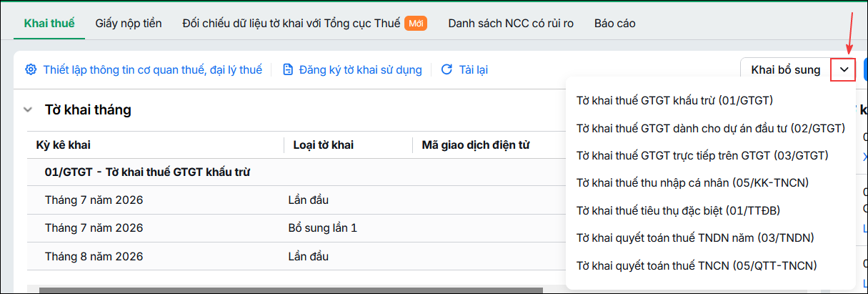Choose Tờ khai quyết toán thuế TNCN (05/QTT-TNCN)

click(x=697, y=265)
